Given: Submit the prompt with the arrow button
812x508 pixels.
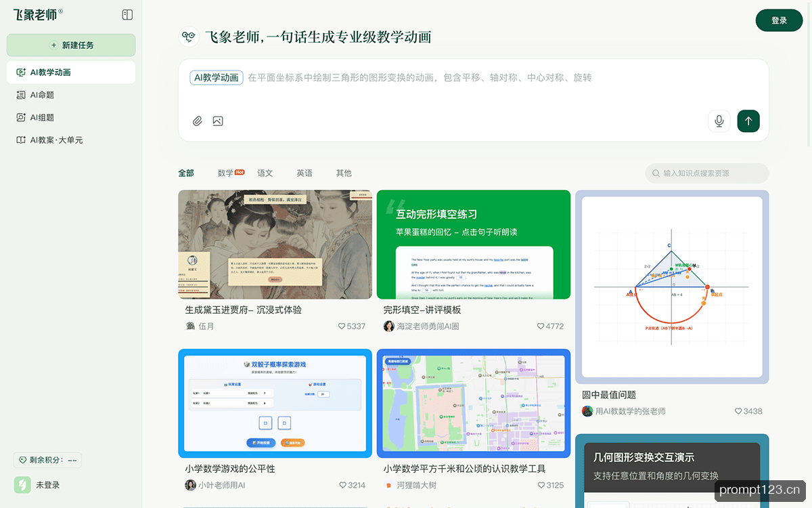Looking at the screenshot, I should pyautogui.click(x=748, y=121).
